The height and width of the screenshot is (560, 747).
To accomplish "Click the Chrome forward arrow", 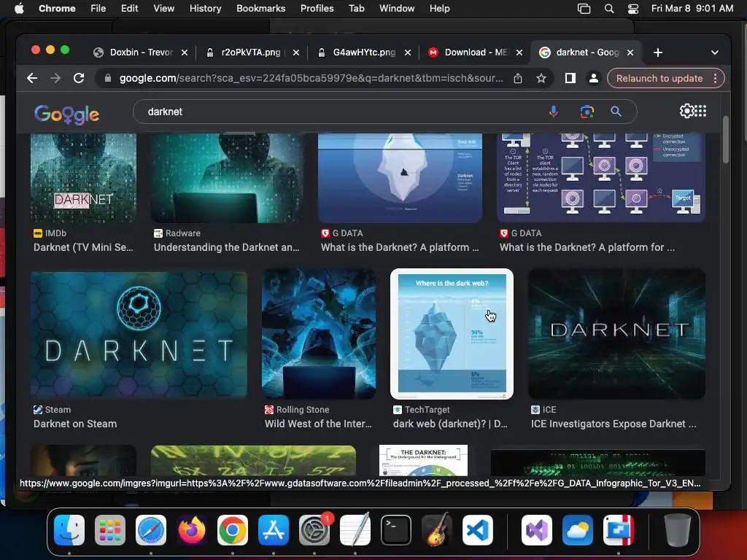I will [55, 78].
